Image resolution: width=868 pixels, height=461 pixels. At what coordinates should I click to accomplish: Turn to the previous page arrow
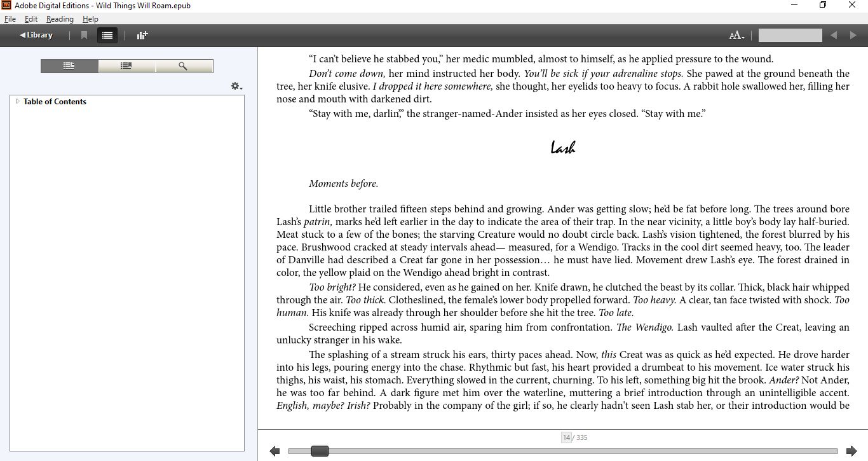point(275,451)
